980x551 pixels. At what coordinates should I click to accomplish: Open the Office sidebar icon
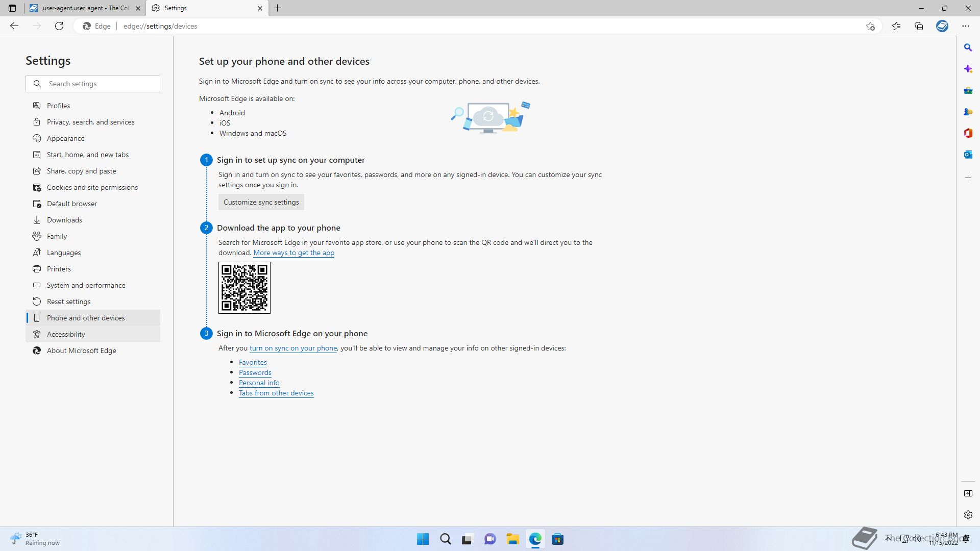coord(968,133)
